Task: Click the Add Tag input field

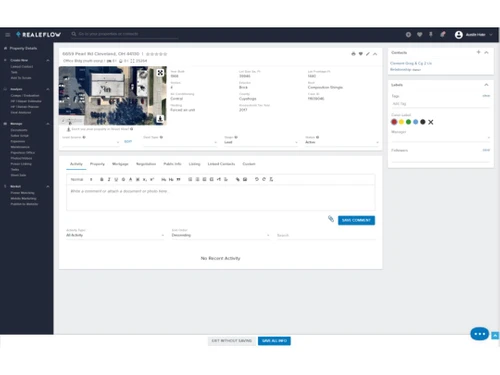Action: pyautogui.click(x=440, y=104)
